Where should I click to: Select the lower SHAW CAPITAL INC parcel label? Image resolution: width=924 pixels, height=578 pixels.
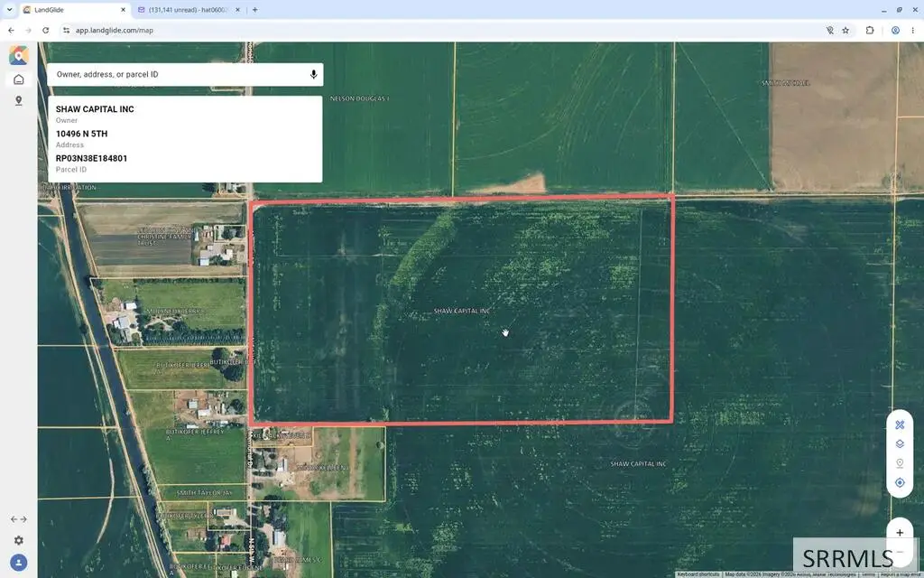[638, 463]
